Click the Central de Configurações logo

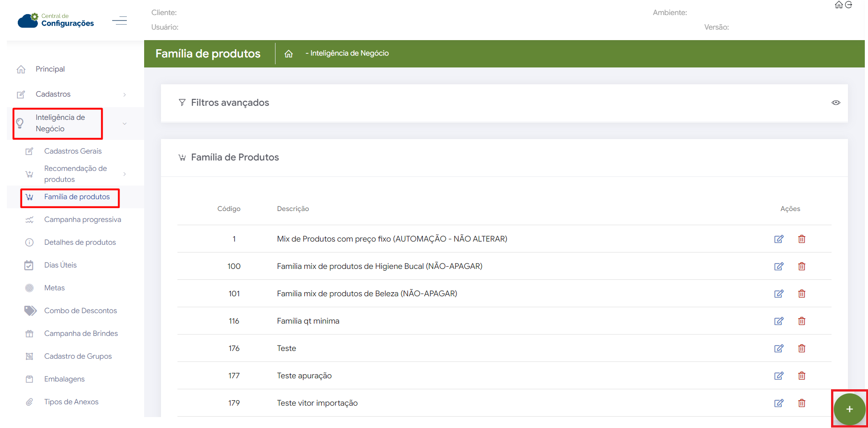(56, 21)
